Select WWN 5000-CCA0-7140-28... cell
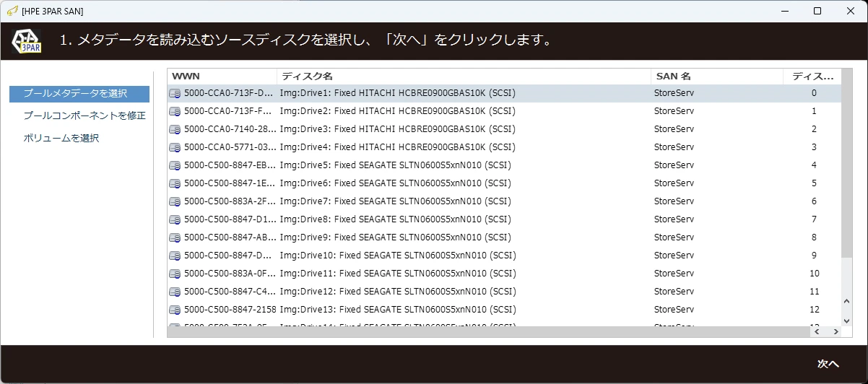 coord(230,129)
